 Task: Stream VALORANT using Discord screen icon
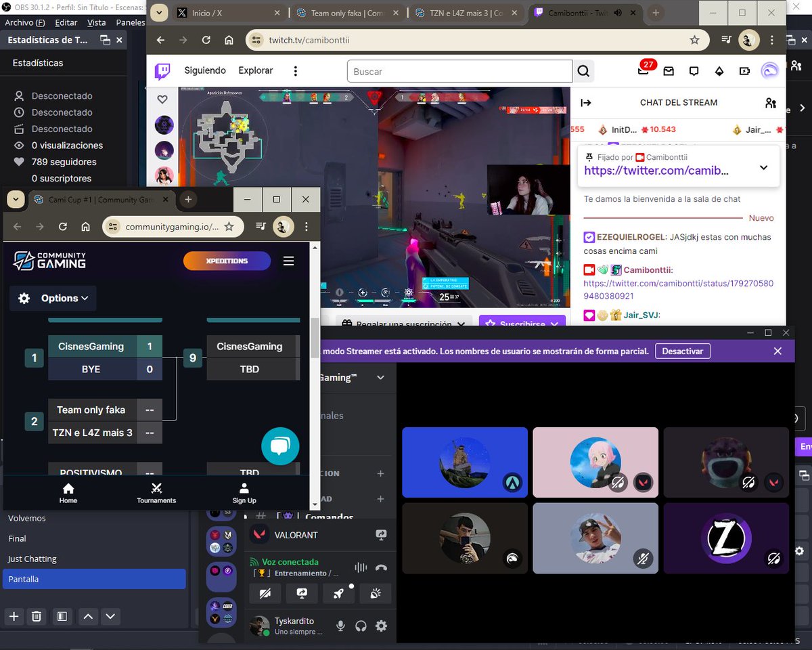tap(381, 535)
